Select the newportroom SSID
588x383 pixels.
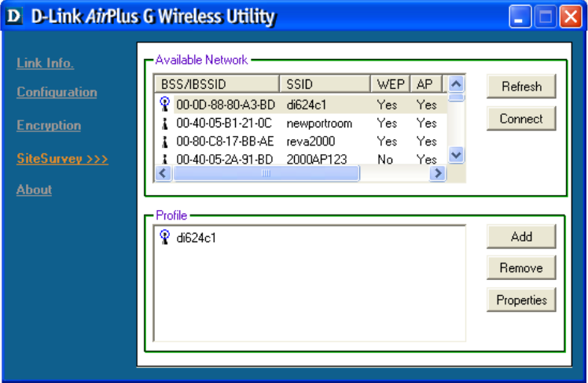pyautogui.click(x=319, y=123)
